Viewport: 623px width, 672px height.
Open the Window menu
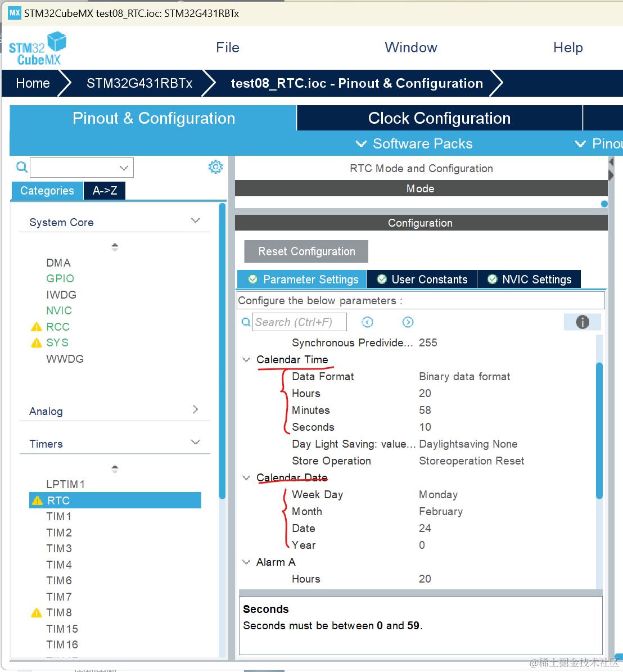(411, 48)
